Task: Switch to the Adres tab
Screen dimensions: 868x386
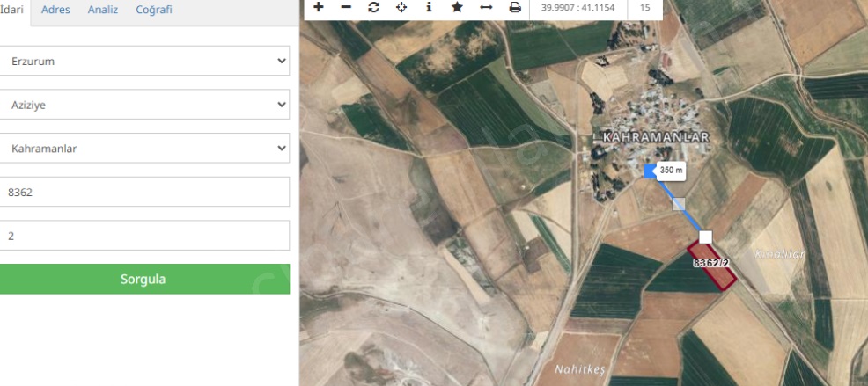Action: click(x=55, y=11)
